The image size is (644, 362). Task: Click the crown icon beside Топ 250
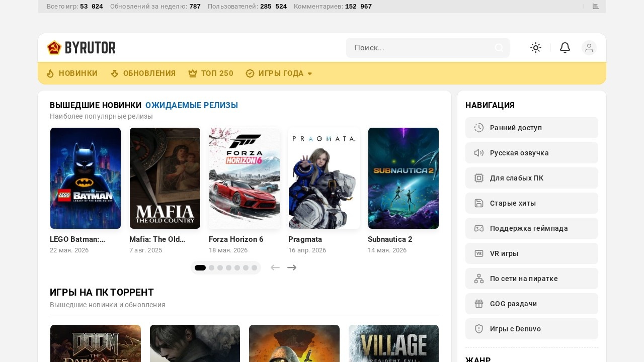point(193,73)
